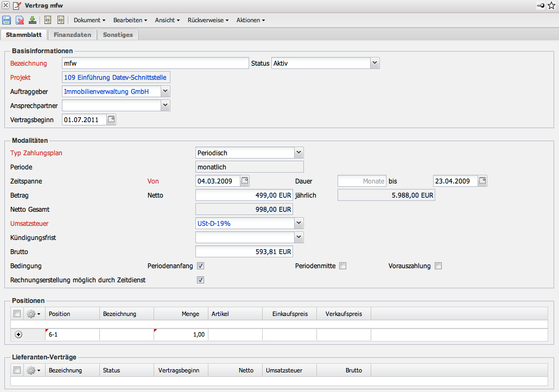Image resolution: width=559 pixels, height=392 pixels.
Task: Click the green download arrow icon
Action: pos(33,20)
